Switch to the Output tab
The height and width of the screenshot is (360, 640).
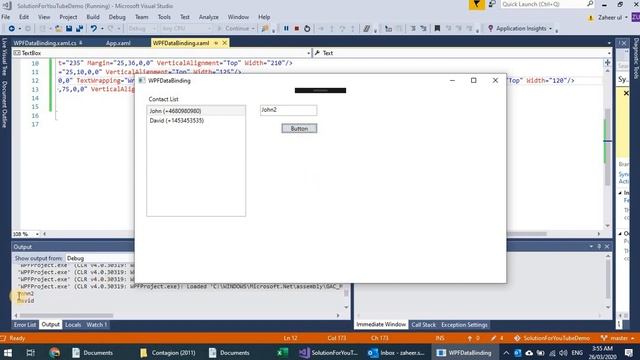(51, 325)
